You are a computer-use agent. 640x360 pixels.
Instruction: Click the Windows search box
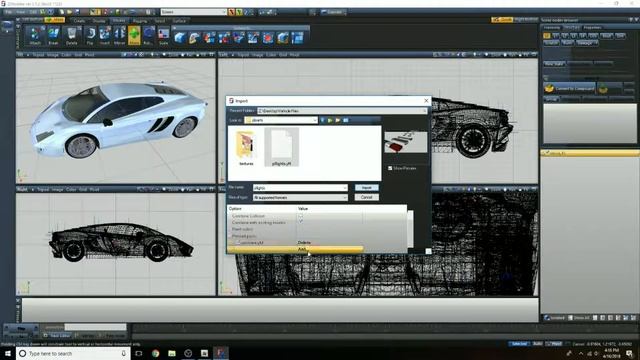[x=73, y=353]
